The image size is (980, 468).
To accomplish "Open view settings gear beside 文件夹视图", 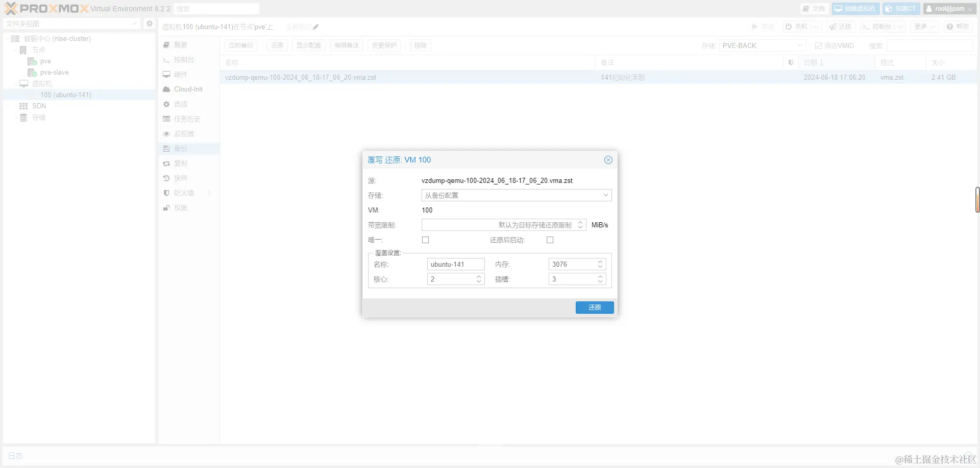I will (150, 24).
